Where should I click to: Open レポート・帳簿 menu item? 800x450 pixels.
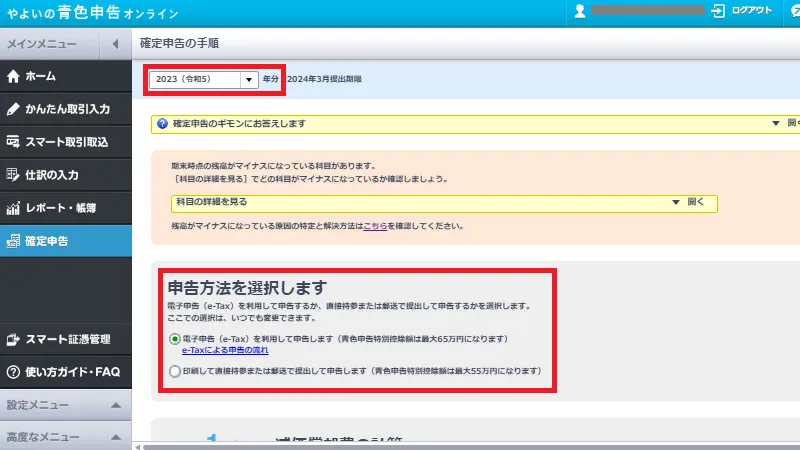click(x=66, y=208)
